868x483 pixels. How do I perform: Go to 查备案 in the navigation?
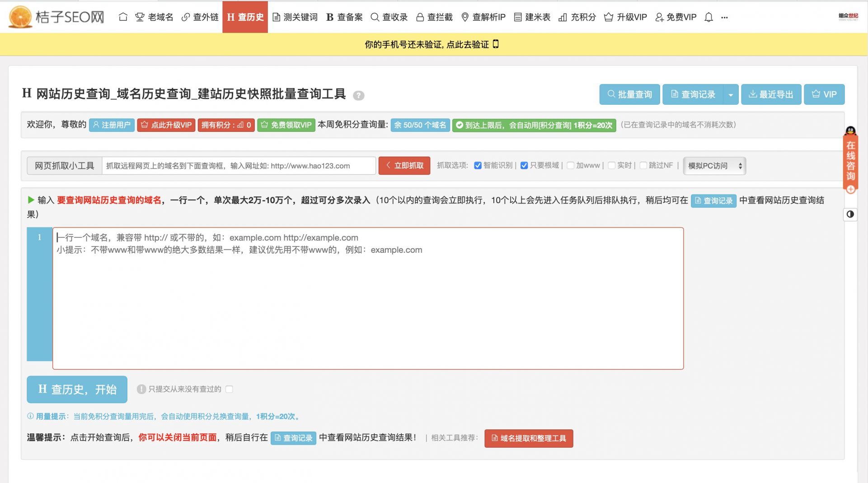(344, 17)
